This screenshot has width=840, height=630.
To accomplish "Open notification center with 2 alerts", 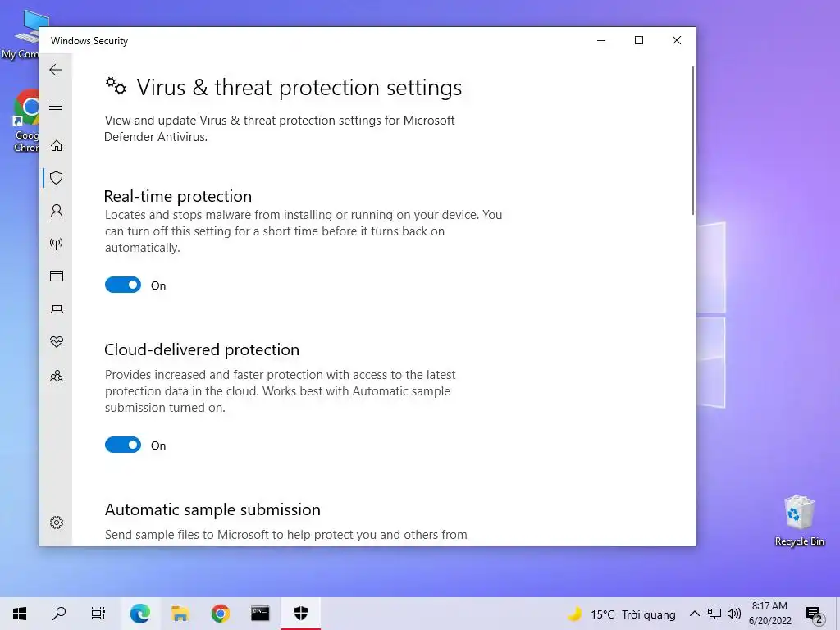I will coord(814,614).
